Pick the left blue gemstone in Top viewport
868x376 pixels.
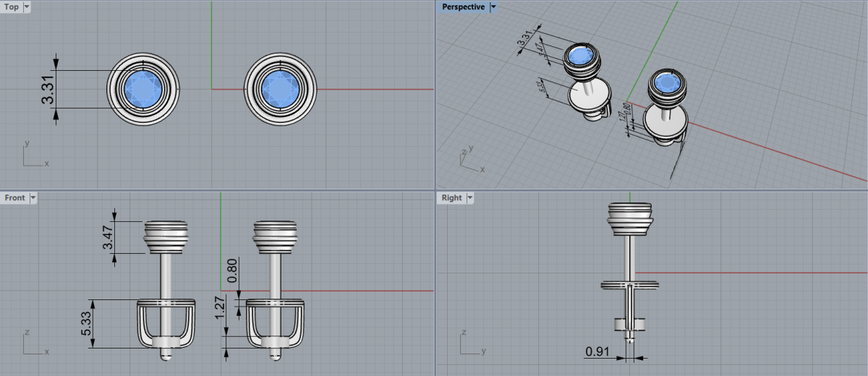tap(142, 88)
